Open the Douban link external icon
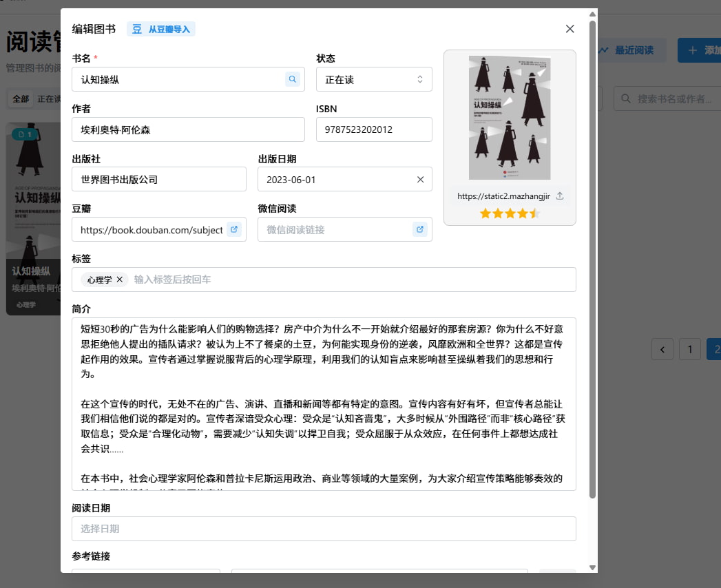Viewport: 721px width, 588px height. 234,229
